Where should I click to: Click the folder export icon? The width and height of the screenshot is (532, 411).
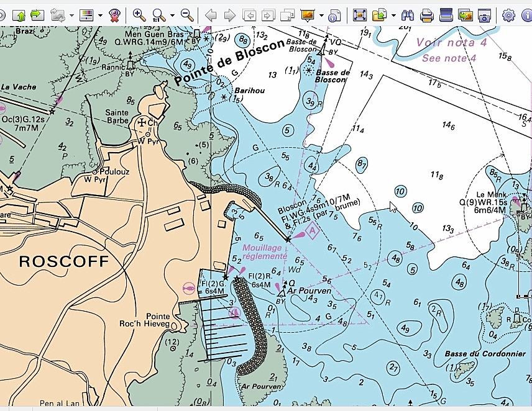(379, 16)
